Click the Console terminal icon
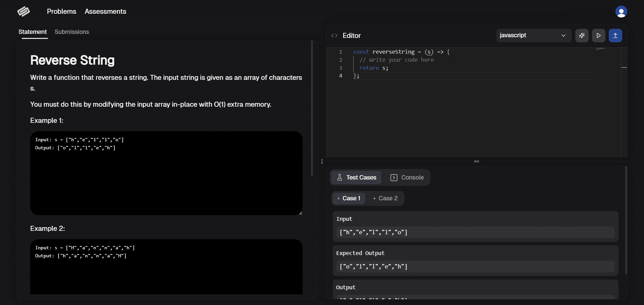The height and width of the screenshot is (305, 644). pyautogui.click(x=394, y=177)
